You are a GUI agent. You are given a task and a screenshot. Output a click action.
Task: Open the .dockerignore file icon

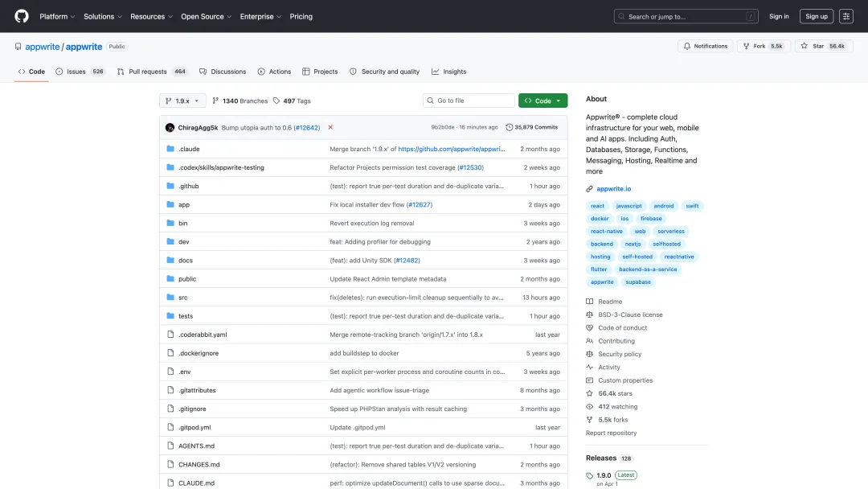[170, 353]
